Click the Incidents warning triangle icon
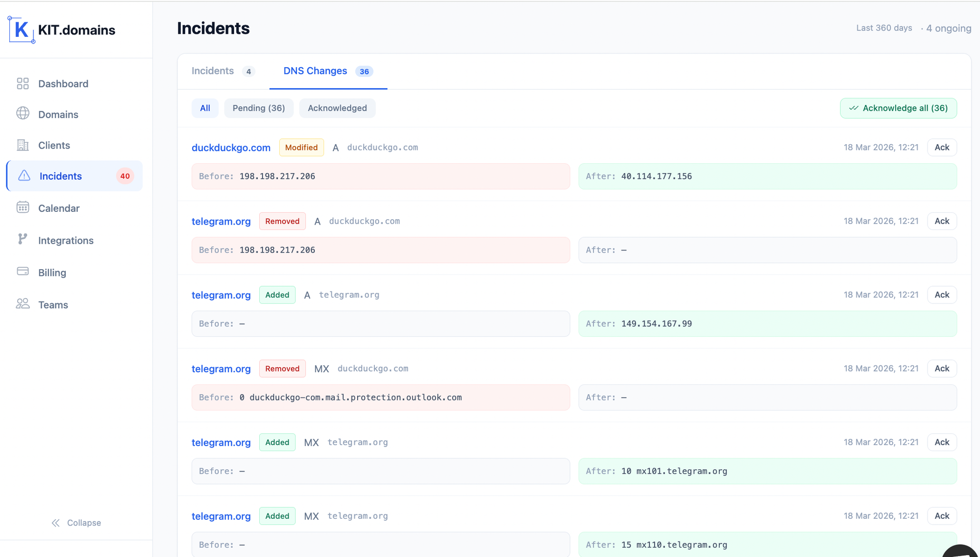Screen dimensions: 980x557 (23, 176)
